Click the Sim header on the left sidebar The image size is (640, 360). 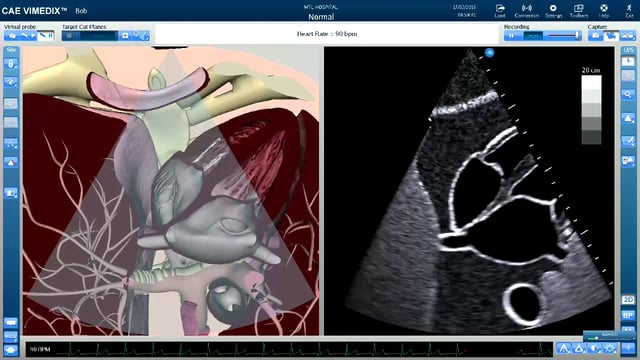(x=11, y=50)
